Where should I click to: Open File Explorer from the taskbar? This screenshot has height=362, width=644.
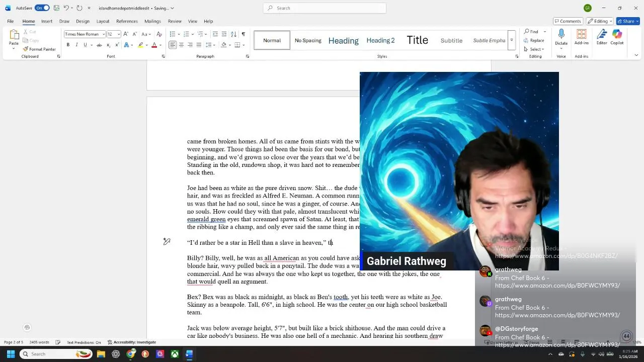point(101,354)
